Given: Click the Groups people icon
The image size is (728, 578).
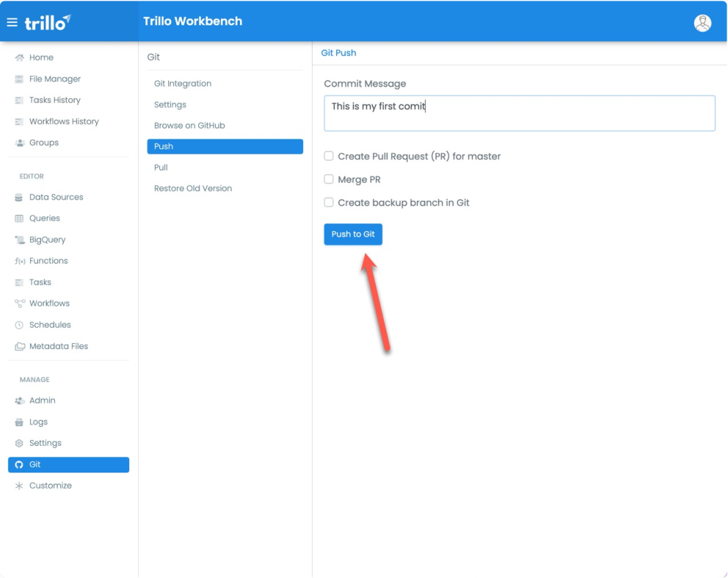Looking at the screenshot, I should click(20, 143).
